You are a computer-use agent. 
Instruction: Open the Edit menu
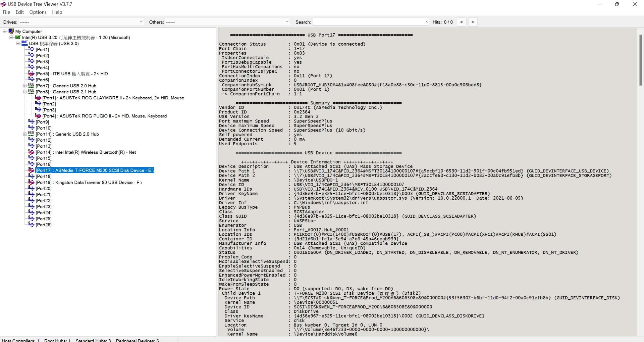[x=20, y=12]
